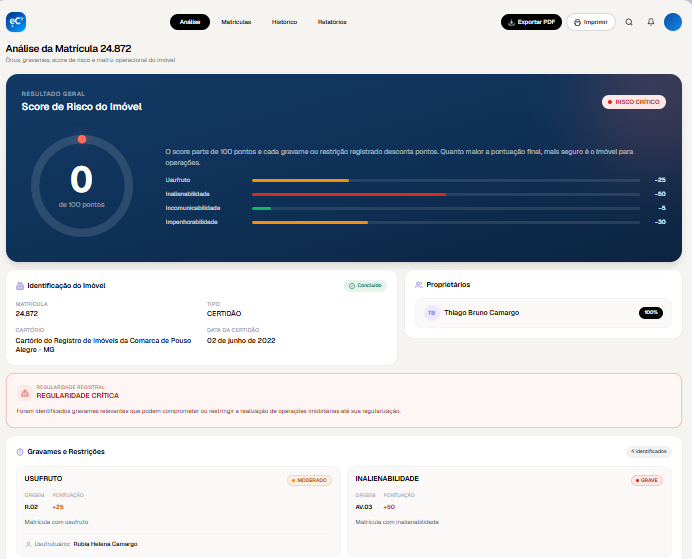Click the Imprimir button
Image resolution: width=692 pixels, height=559 pixels.
pos(591,22)
